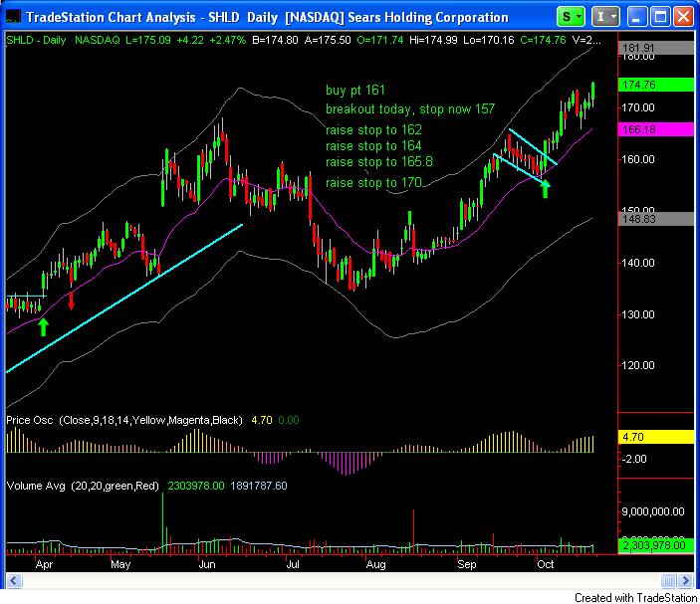Select 'breakout today, stop now 157' annotation
Screen dimensions: 700x604
pos(410,109)
